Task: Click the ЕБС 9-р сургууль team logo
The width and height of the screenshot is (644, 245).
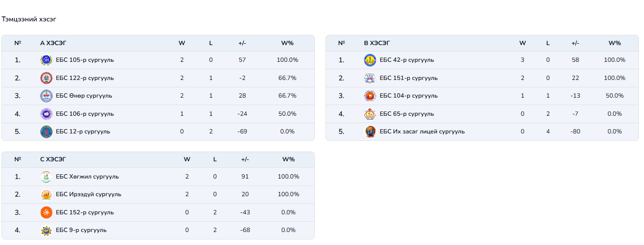Action: click(x=46, y=230)
